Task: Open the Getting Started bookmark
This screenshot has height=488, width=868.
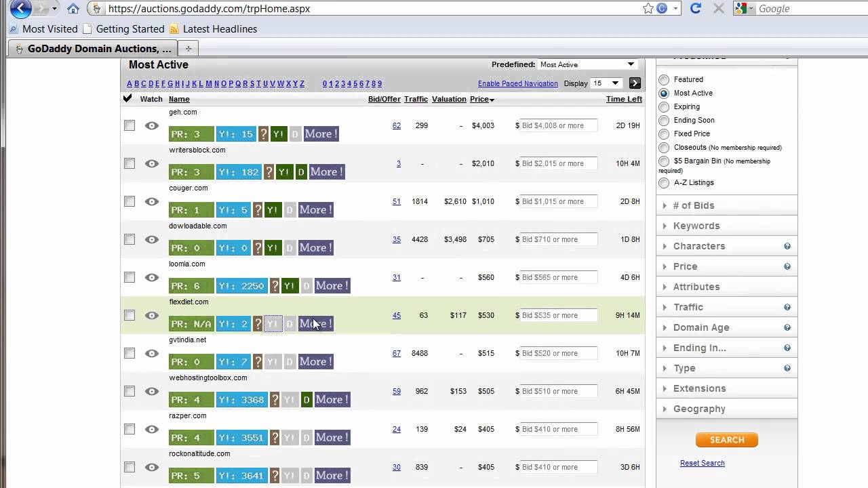Action: point(123,28)
